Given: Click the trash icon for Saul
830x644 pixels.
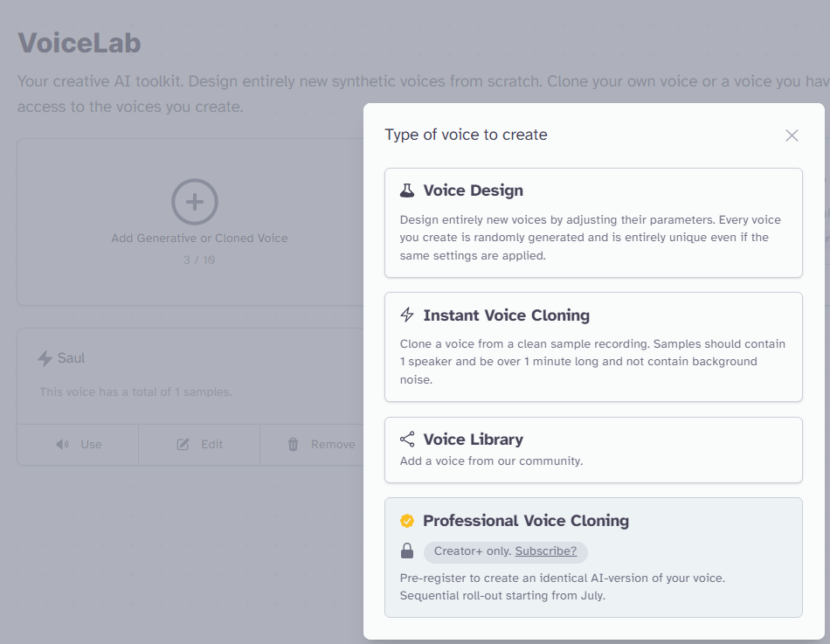Looking at the screenshot, I should coord(293,445).
